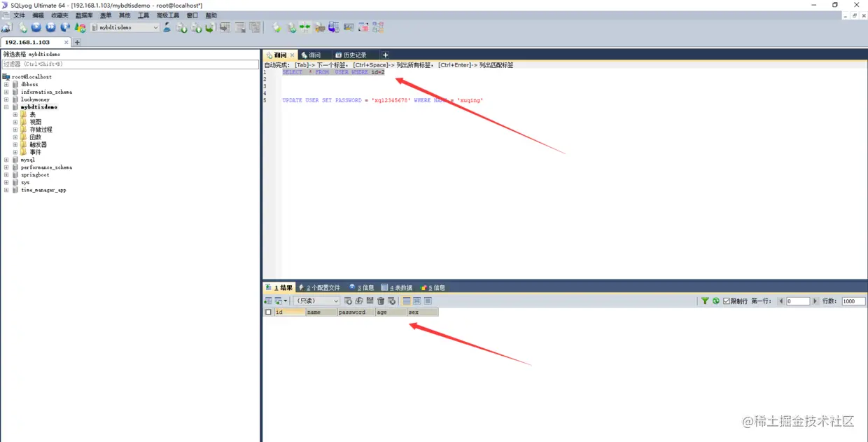This screenshot has width=868, height=442.
Task: Click the password column header
Action: pyautogui.click(x=356, y=312)
